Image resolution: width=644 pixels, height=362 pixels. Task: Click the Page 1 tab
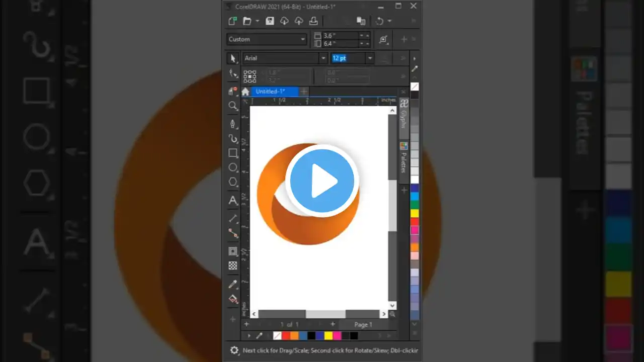(363, 325)
